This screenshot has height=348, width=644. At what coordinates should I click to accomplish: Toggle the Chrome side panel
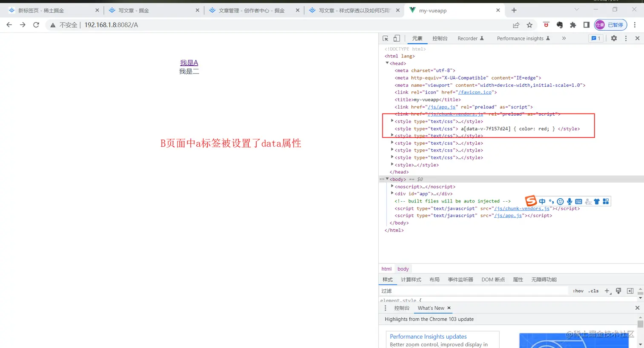coord(586,25)
